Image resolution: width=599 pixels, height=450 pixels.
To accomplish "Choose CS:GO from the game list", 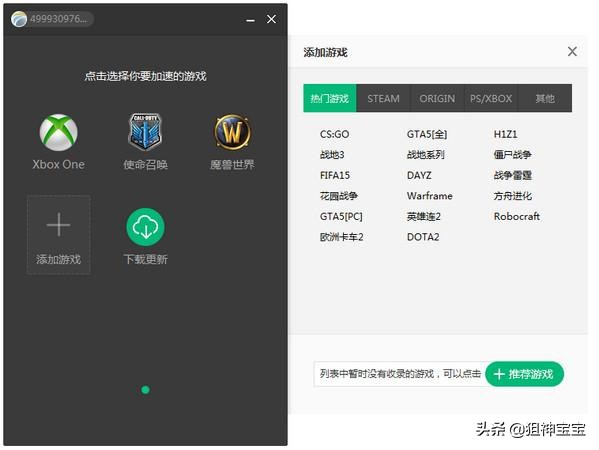I will [x=335, y=134].
